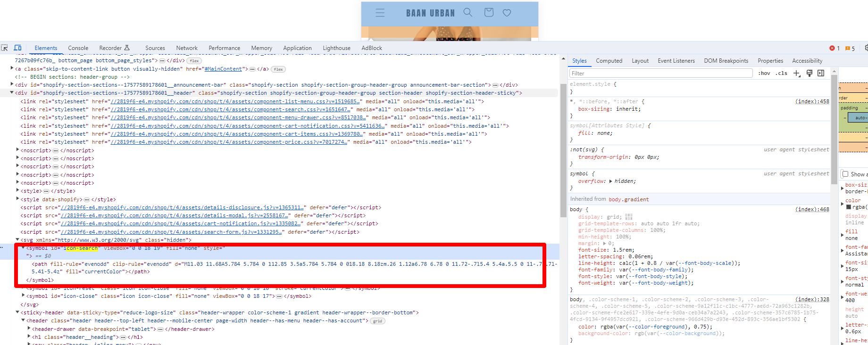Collapse the svg class hidden node
868x345 pixels.
[18, 239]
